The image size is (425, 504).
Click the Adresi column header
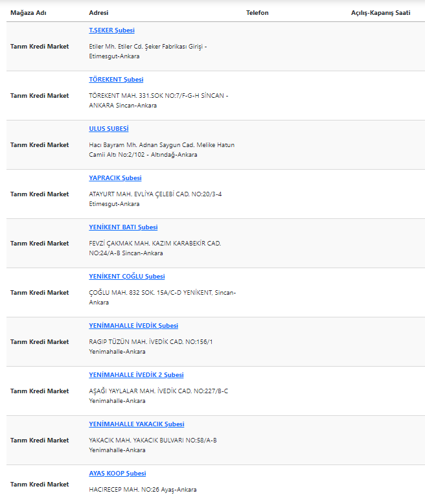98,13
